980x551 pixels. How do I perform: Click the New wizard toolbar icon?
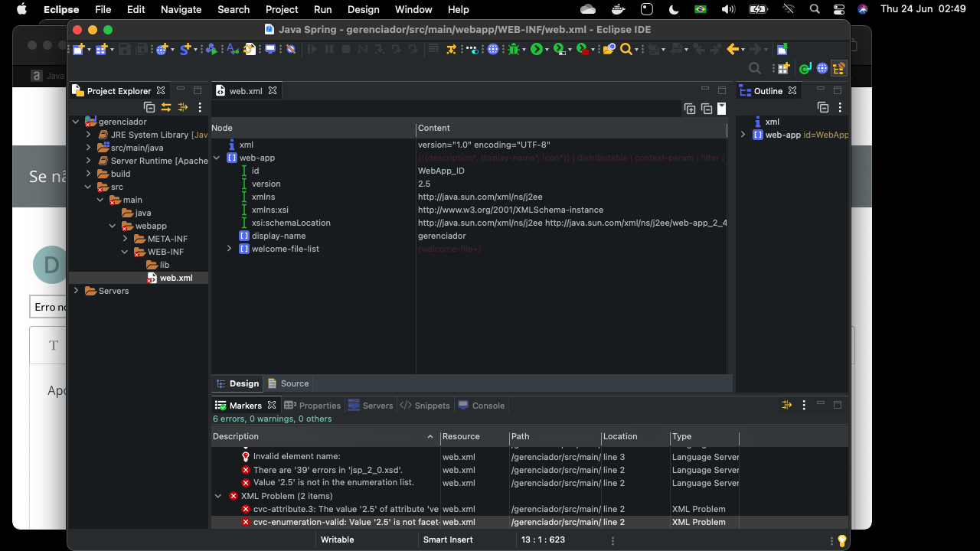pyautogui.click(x=78, y=49)
